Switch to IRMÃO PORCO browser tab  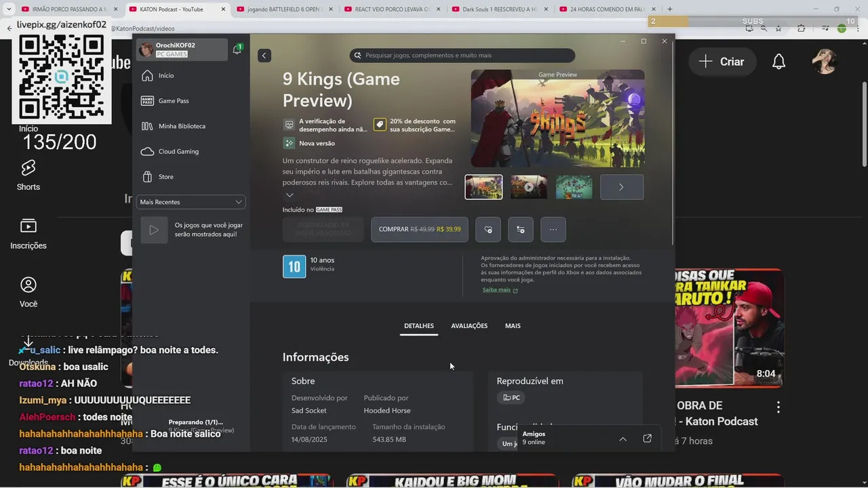coord(64,9)
